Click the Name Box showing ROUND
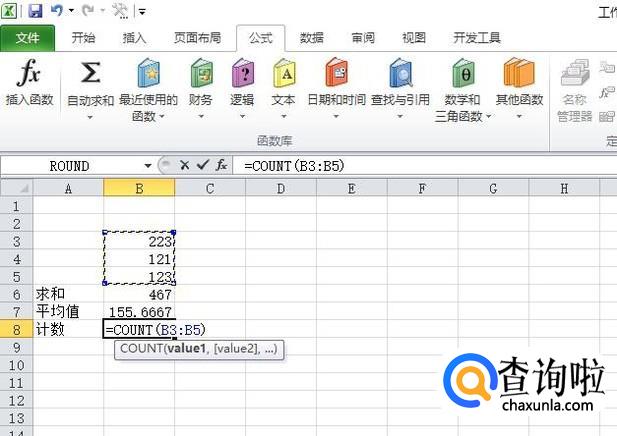 69,166
